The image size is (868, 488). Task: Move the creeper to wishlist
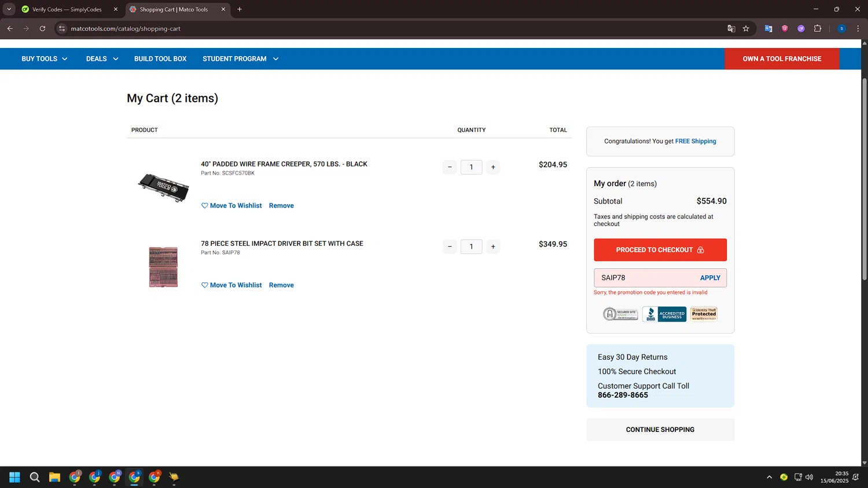(x=231, y=206)
